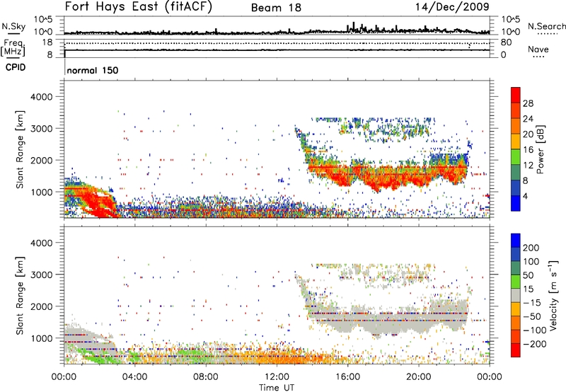Click the '12:00' time axis label
This screenshot has height=392, width=566.
pos(277,377)
